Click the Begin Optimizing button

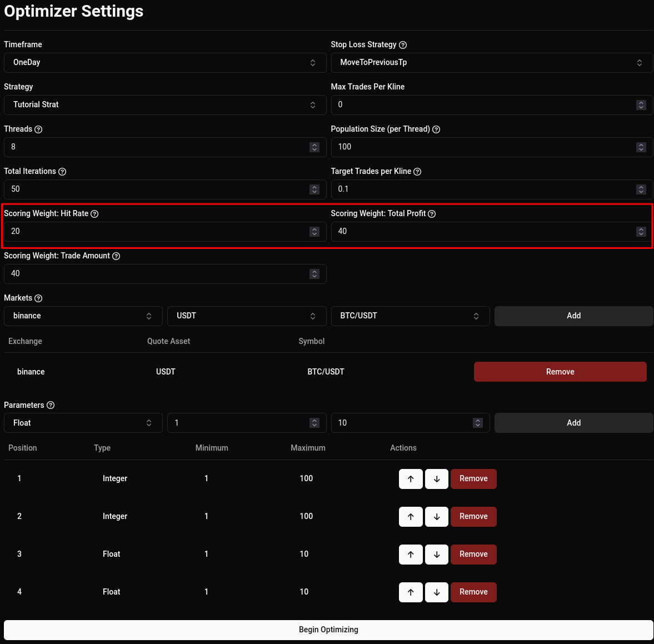[328, 630]
